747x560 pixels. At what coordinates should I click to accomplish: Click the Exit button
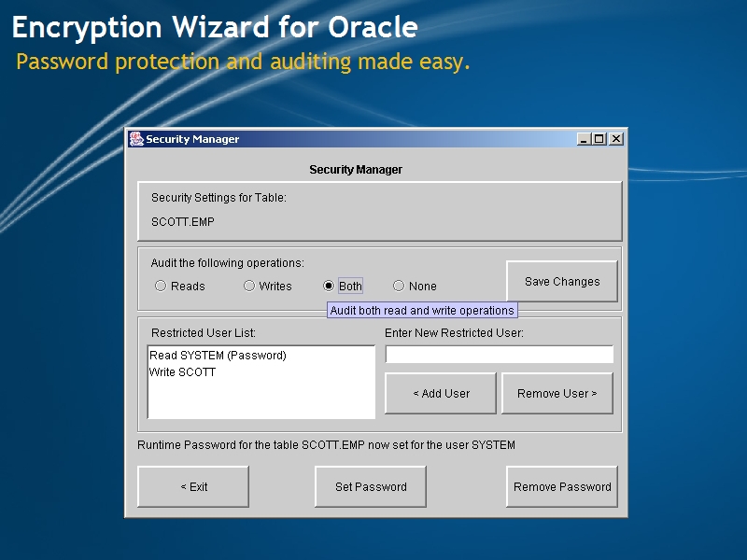pos(193,486)
